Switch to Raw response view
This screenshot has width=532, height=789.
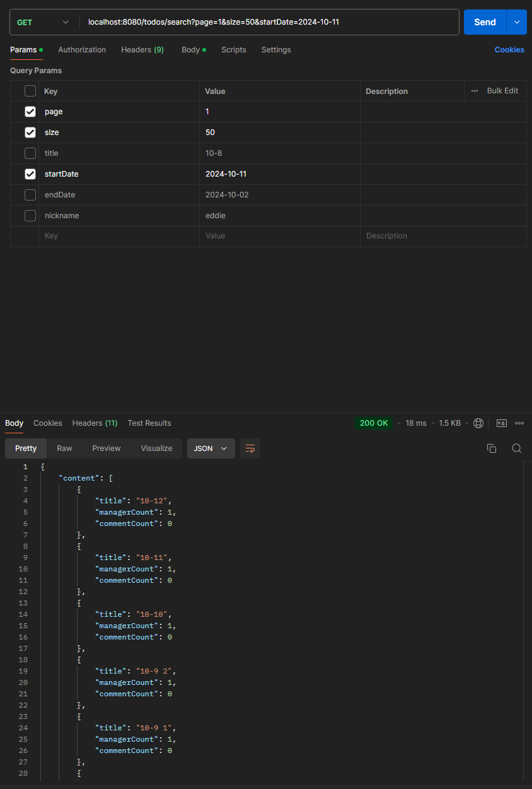click(x=64, y=448)
